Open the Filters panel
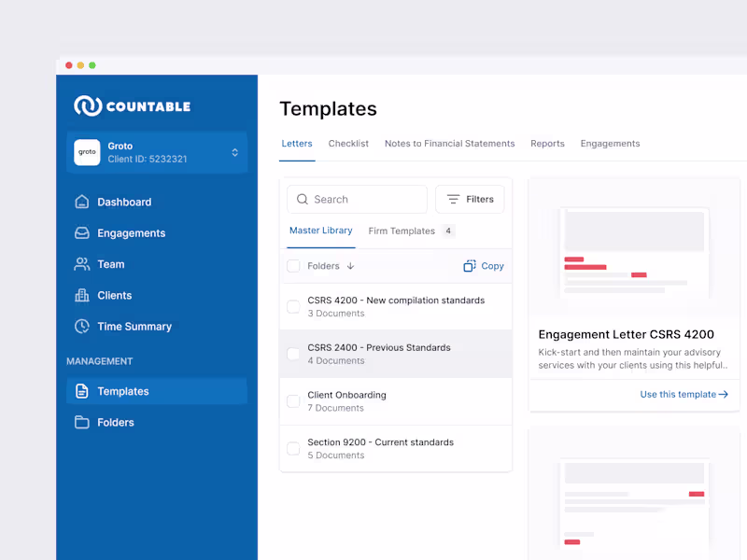747x560 pixels. [470, 199]
